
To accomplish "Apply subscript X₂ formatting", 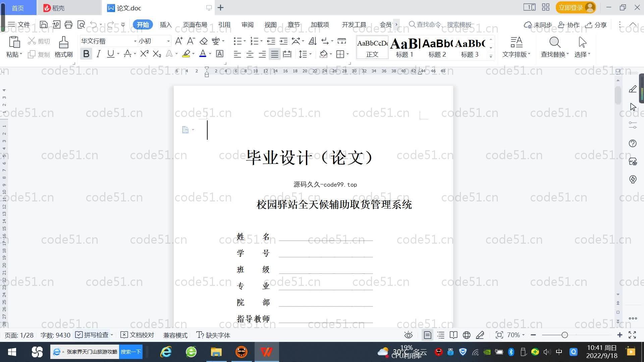I will 157,54.
